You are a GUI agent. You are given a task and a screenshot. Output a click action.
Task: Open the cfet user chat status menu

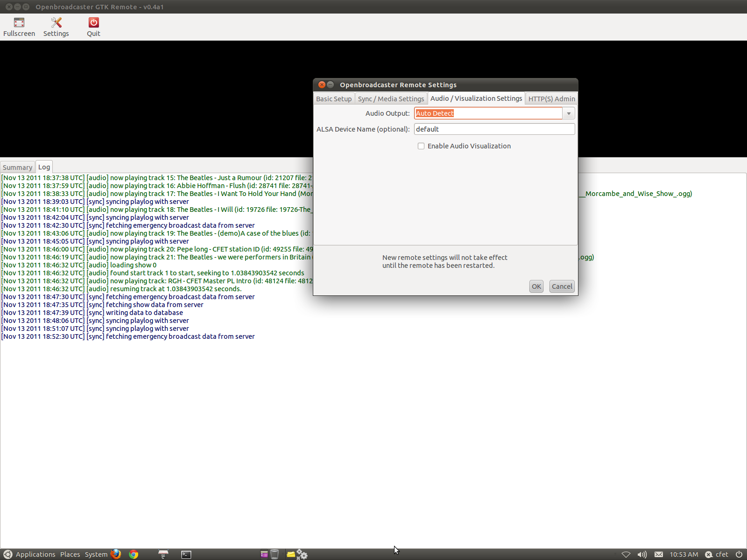click(x=717, y=554)
